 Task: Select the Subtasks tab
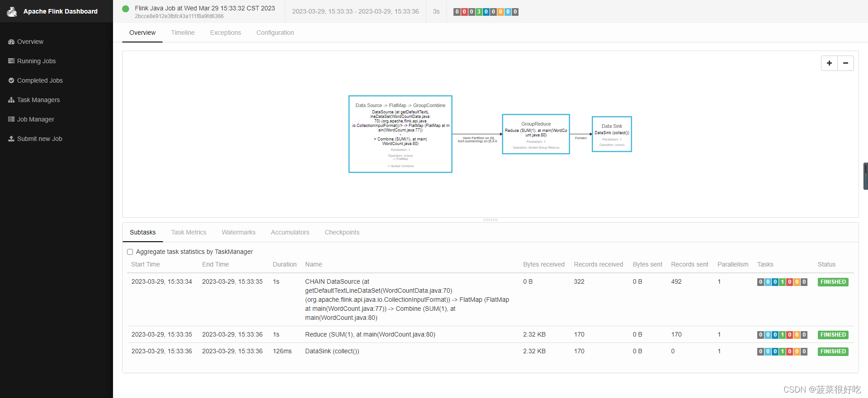143,232
